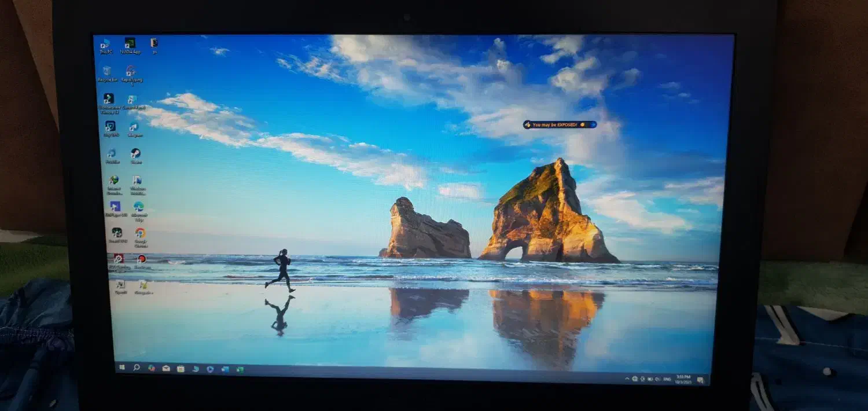Select the dark folder icon beside NVIDIA App
This screenshot has width=868, height=411.
pos(154,45)
